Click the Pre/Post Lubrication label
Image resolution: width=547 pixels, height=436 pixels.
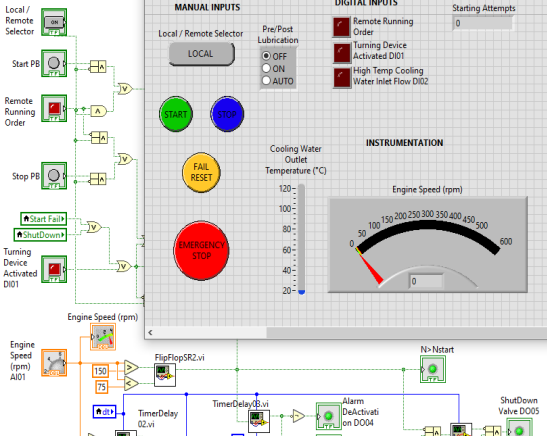tap(278, 34)
